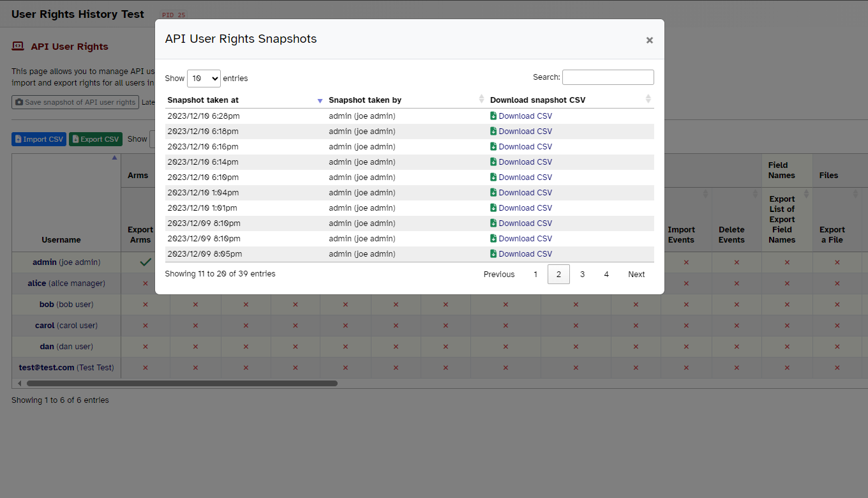This screenshot has width=868, height=498.
Task: Click Save snapshot of API user rights
Action: tap(75, 102)
